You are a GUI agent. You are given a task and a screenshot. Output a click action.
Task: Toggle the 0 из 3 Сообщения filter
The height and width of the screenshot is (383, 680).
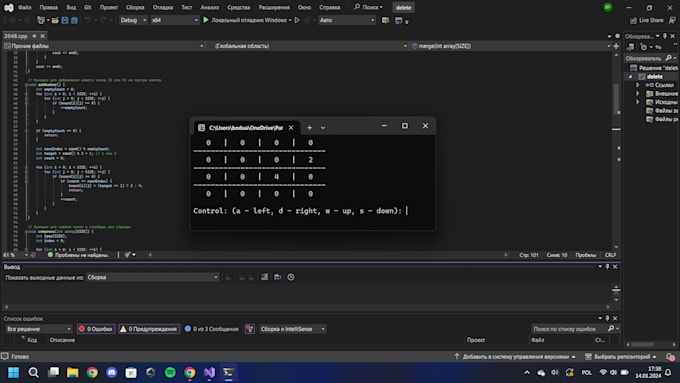click(x=212, y=329)
